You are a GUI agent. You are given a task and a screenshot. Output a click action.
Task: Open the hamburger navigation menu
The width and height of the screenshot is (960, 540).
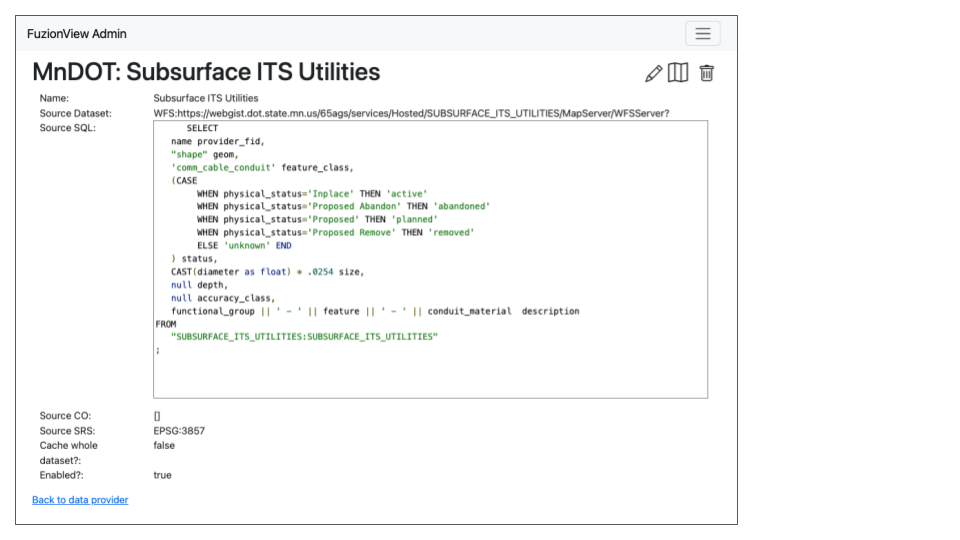click(703, 34)
